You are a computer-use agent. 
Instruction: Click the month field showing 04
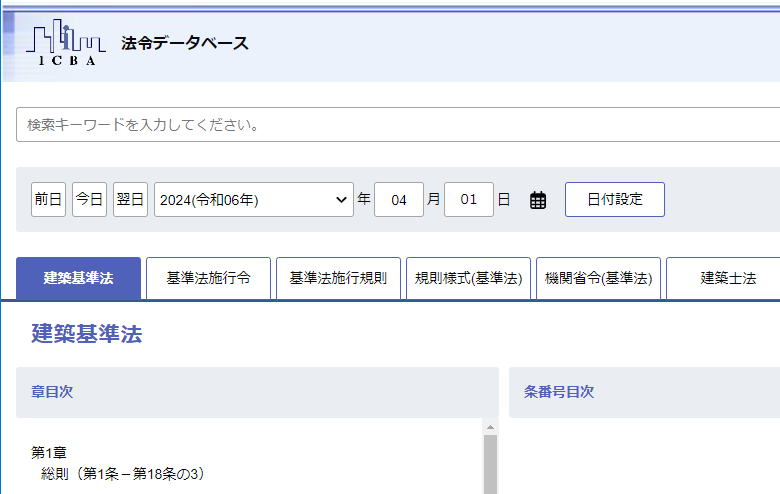399,199
